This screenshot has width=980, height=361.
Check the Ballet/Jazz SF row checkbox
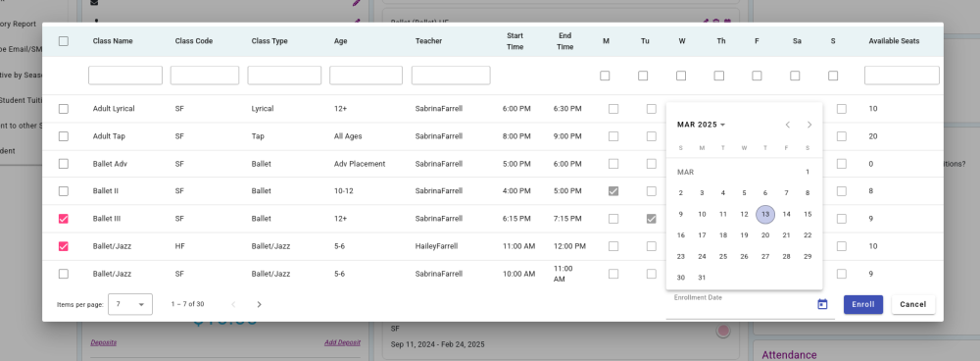pyautogui.click(x=63, y=274)
